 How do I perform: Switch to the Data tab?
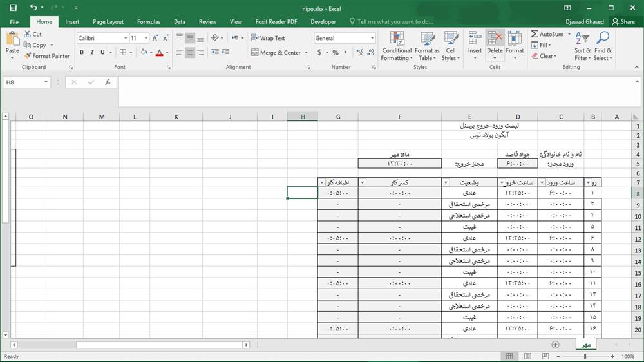pos(180,22)
